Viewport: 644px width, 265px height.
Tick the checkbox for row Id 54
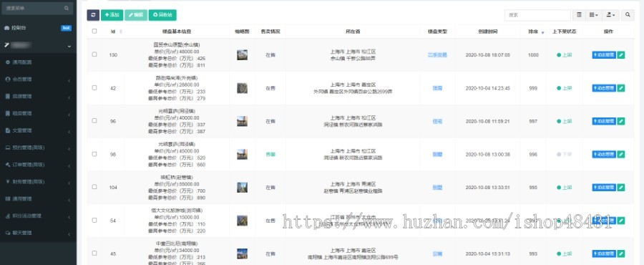[x=94, y=220]
